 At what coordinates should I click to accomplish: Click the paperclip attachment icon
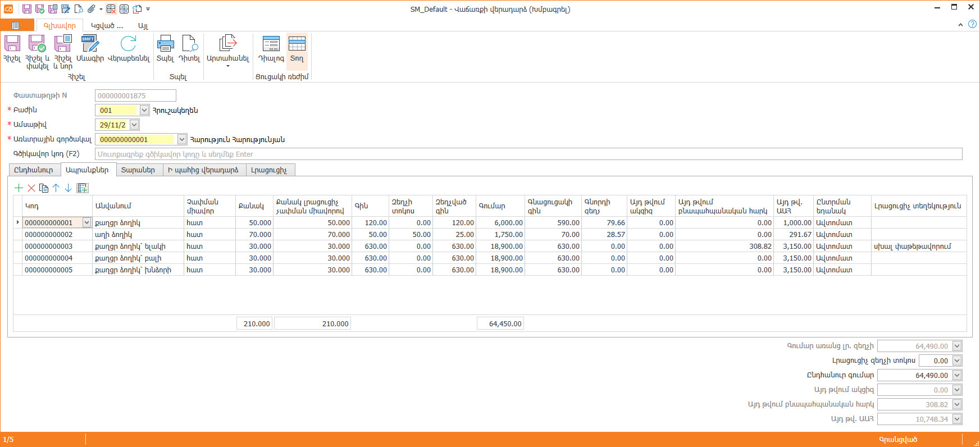(92, 9)
